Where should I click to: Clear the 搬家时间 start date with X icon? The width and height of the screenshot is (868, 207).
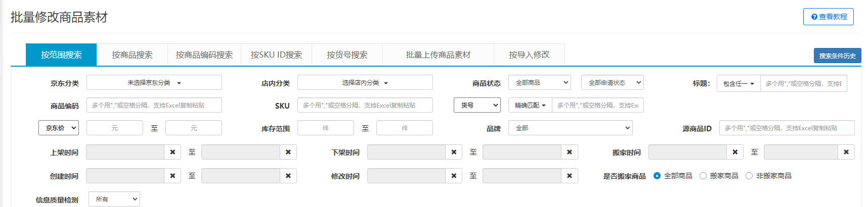click(x=735, y=152)
